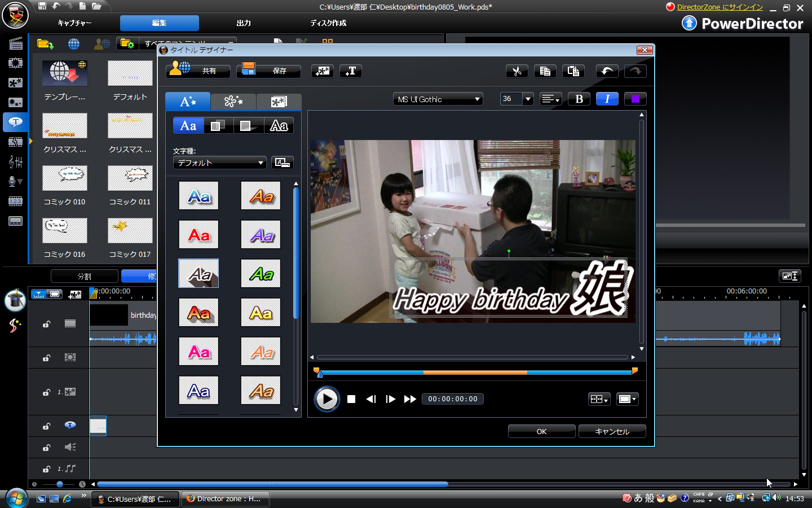Viewport: 812px width, 508px height.
Task: Click the DirectorZone にサインイン link
Action: coord(720,7)
